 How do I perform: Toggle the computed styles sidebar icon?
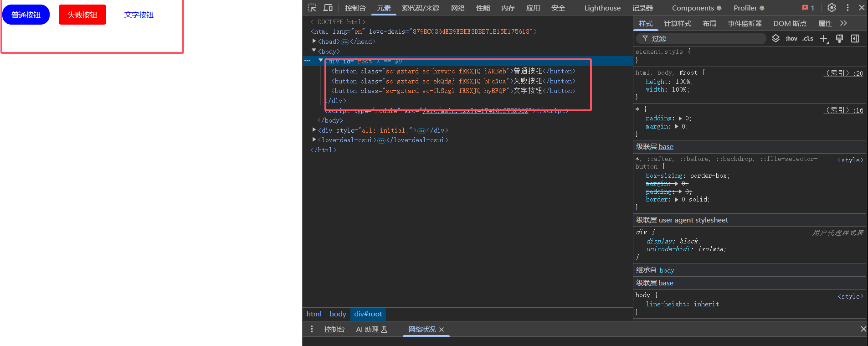tap(855, 39)
